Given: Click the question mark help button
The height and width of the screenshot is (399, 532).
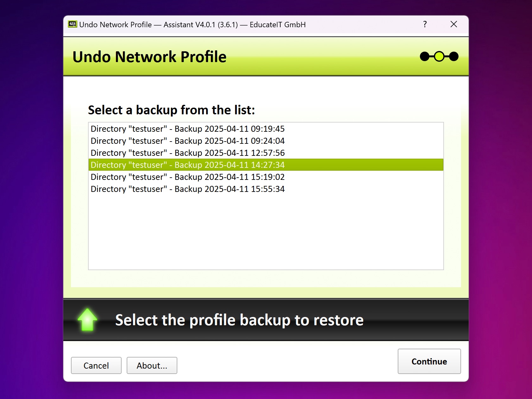Looking at the screenshot, I should pos(425,24).
